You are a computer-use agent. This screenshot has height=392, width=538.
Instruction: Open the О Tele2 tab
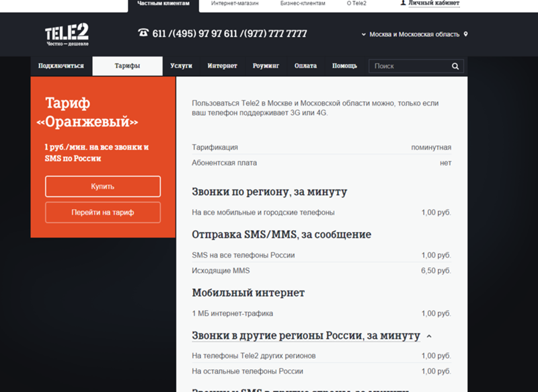click(356, 3)
